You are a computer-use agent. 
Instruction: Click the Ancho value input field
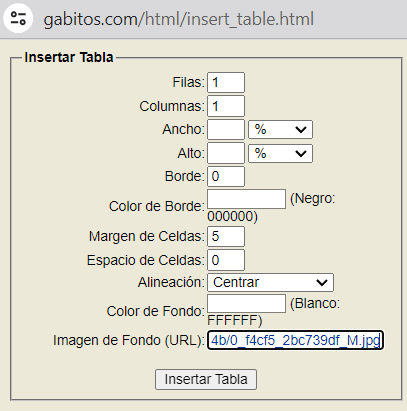[x=226, y=130]
